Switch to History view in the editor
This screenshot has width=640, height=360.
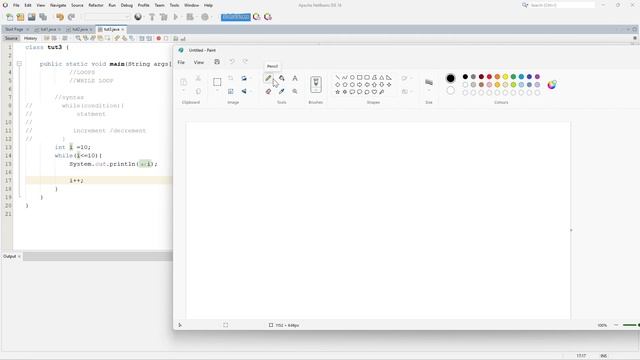[x=30, y=38]
